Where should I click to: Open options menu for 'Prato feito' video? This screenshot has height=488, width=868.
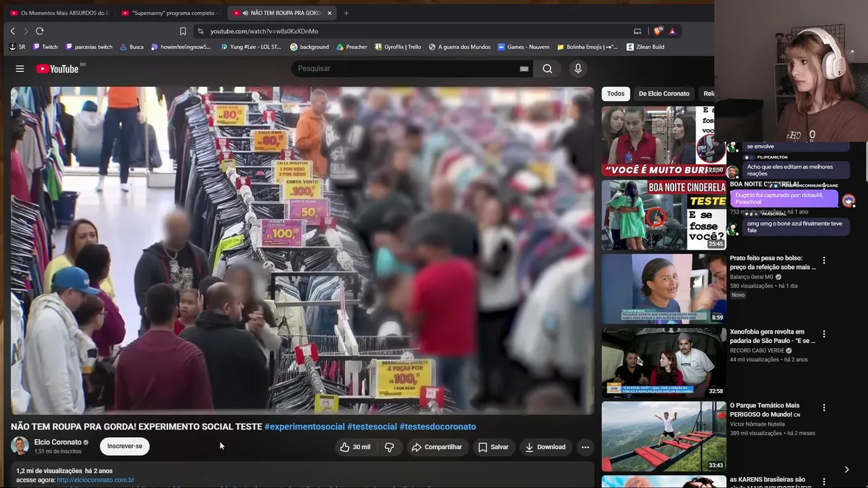[x=824, y=260]
